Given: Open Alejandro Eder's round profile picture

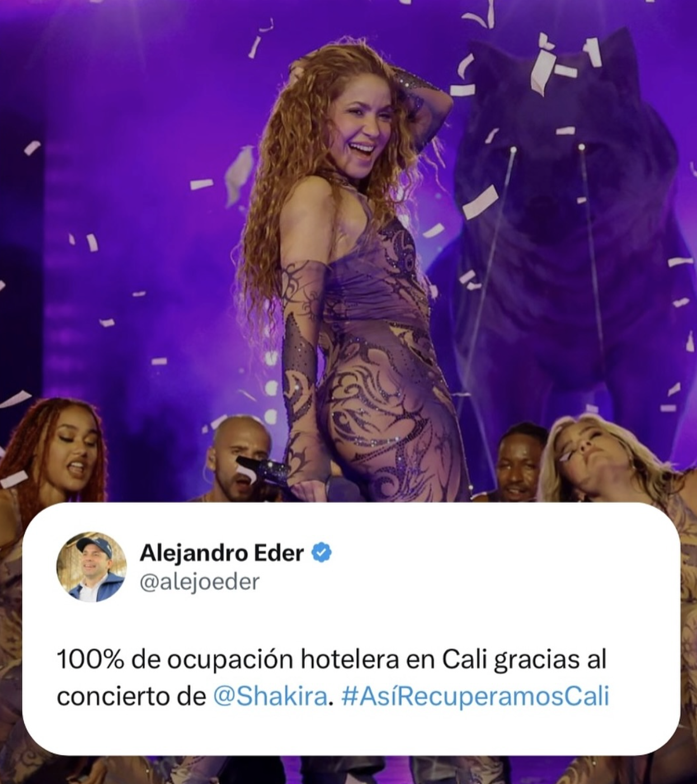Looking at the screenshot, I should (x=91, y=566).
